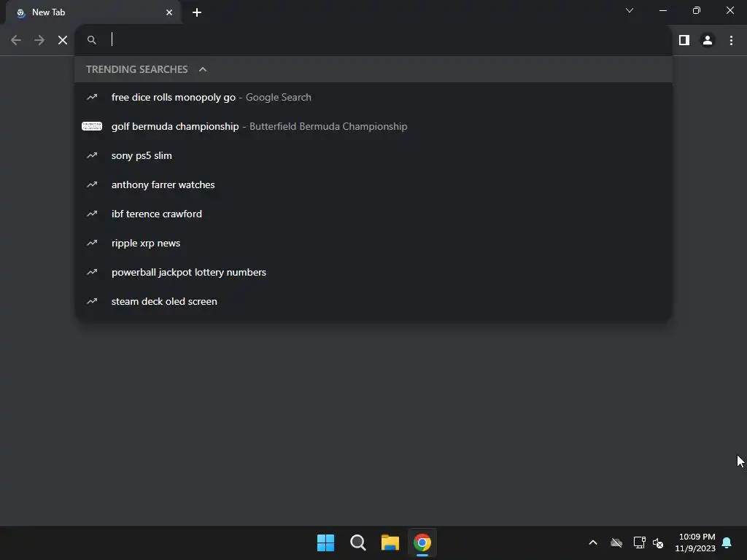This screenshot has width=747, height=560.
Task: Click the Butterfield Bermuda Championship logo thumbnail
Action: click(92, 126)
